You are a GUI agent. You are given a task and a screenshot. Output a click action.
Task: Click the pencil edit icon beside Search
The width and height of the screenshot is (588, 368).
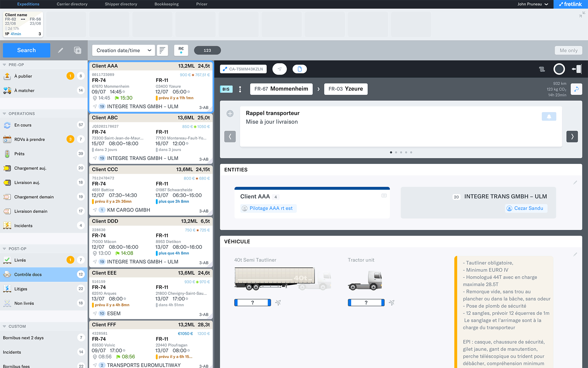pos(60,50)
